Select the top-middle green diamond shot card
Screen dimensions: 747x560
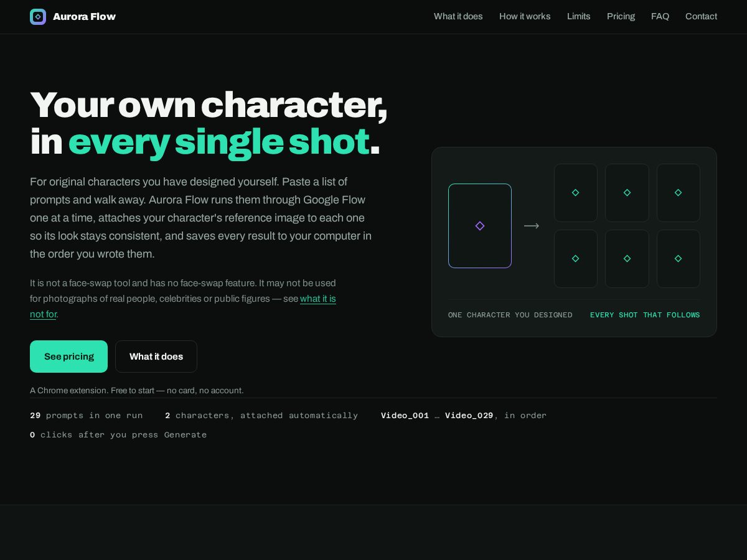[627, 193]
